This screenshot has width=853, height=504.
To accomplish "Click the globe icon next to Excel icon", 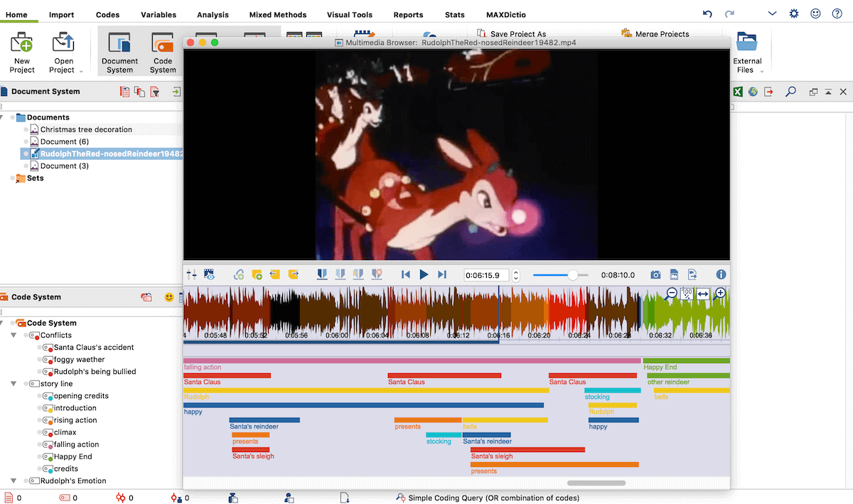I will [x=753, y=92].
